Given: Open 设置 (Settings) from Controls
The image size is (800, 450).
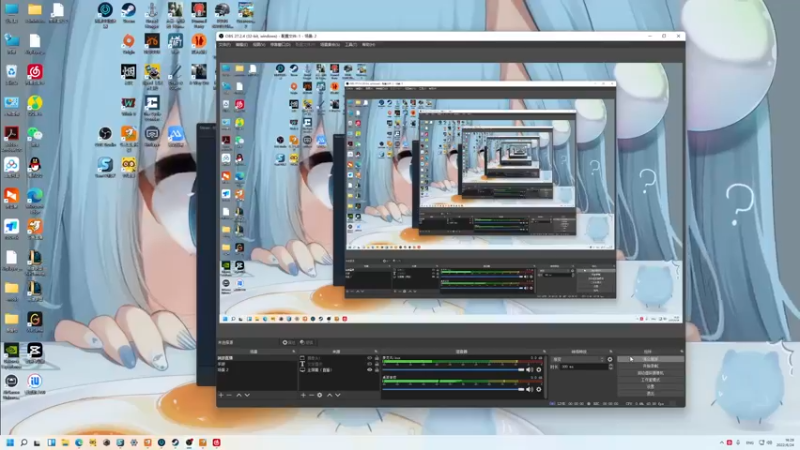Looking at the screenshot, I should (x=651, y=387).
